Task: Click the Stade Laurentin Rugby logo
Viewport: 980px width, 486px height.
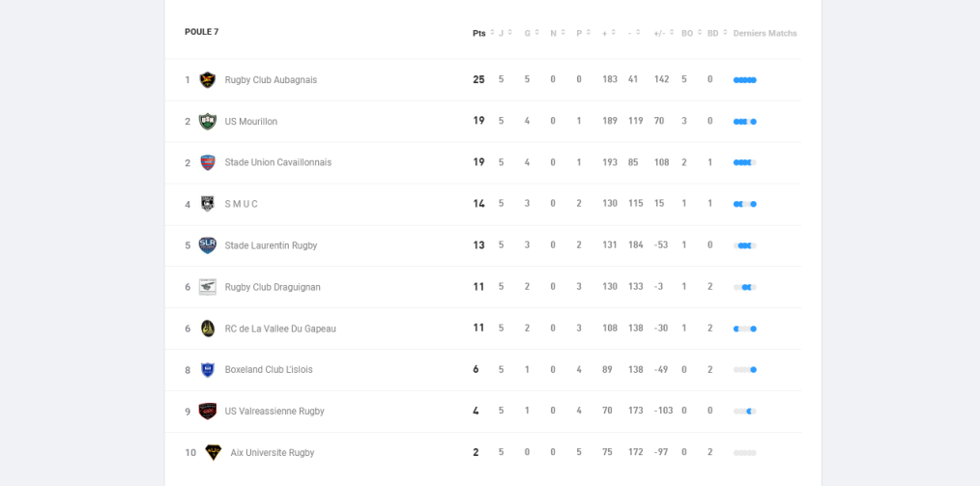Action: coord(208,245)
